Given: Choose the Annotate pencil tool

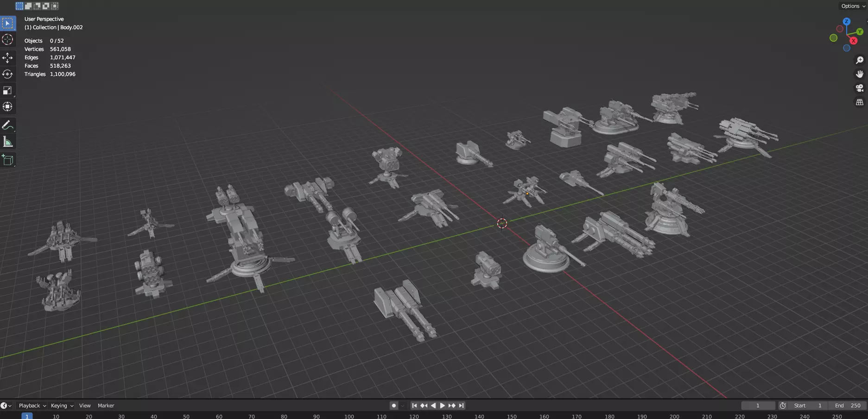Looking at the screenshot, I should (8, 125).
